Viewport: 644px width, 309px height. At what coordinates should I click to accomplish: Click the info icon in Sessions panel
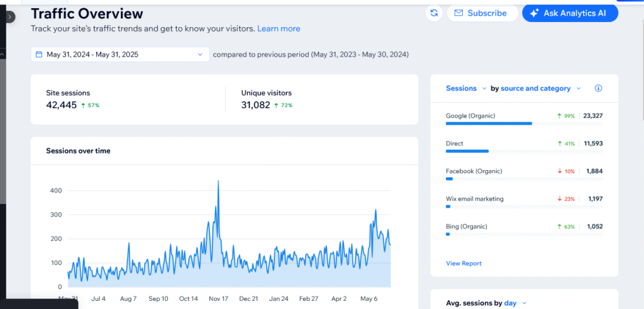[x=598, y=89]
